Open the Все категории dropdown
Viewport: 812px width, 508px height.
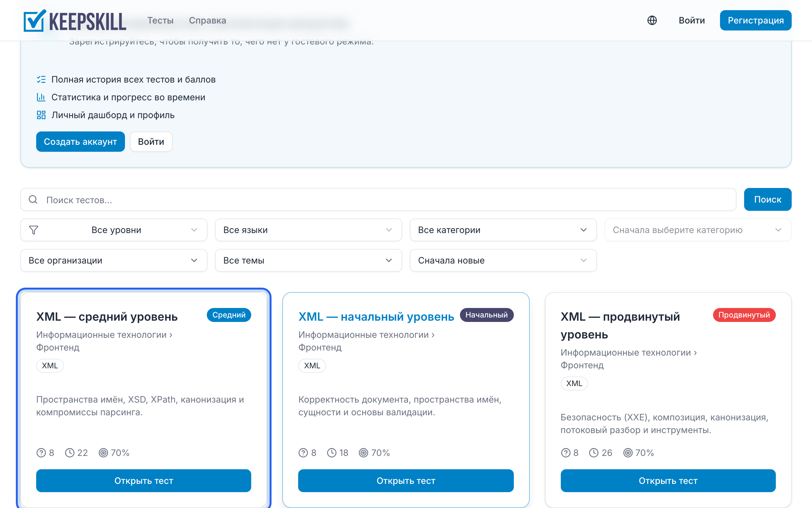[x=503, y=230]
